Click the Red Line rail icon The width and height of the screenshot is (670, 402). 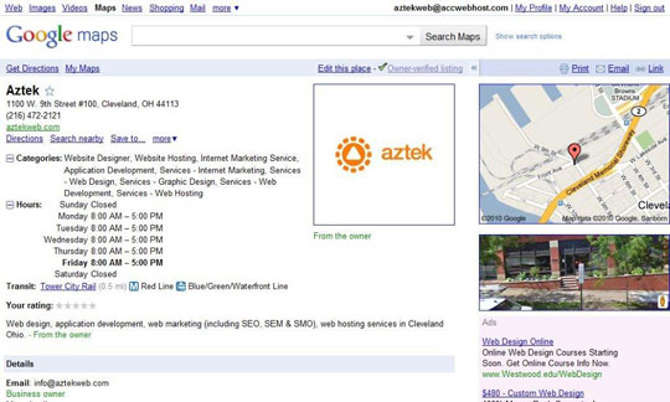134,286
